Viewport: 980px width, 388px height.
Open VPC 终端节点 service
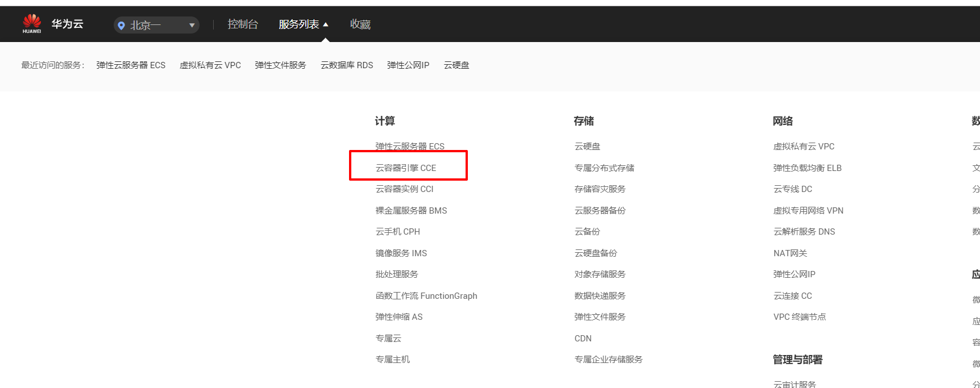pyautogui.click(x=800, y=317)
